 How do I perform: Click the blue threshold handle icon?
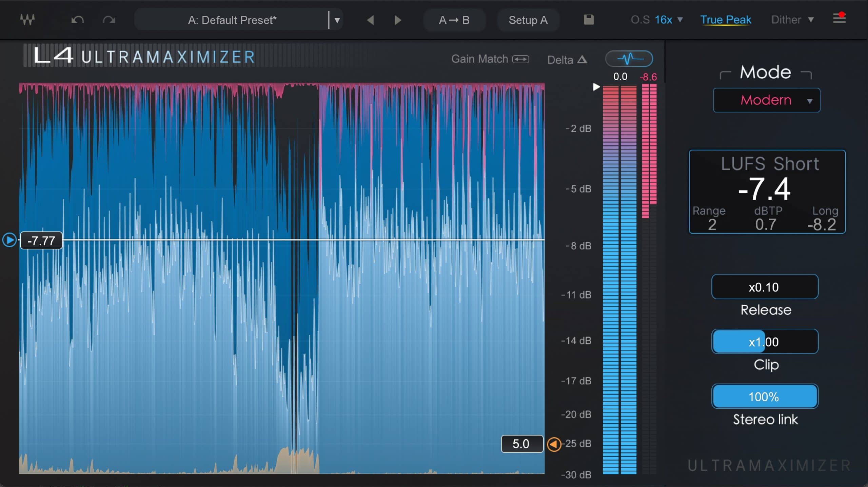click(9, 240)
